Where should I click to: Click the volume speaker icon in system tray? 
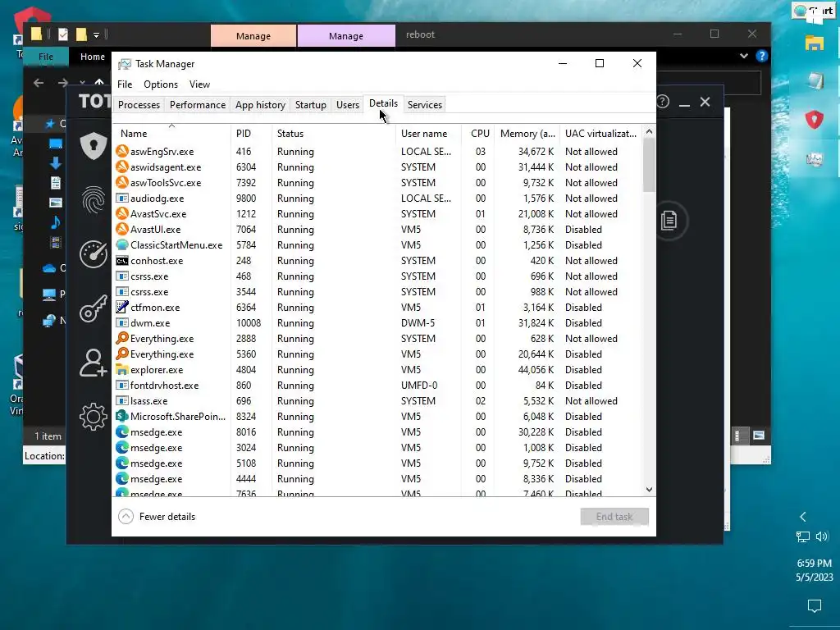[x=822, y=536]
